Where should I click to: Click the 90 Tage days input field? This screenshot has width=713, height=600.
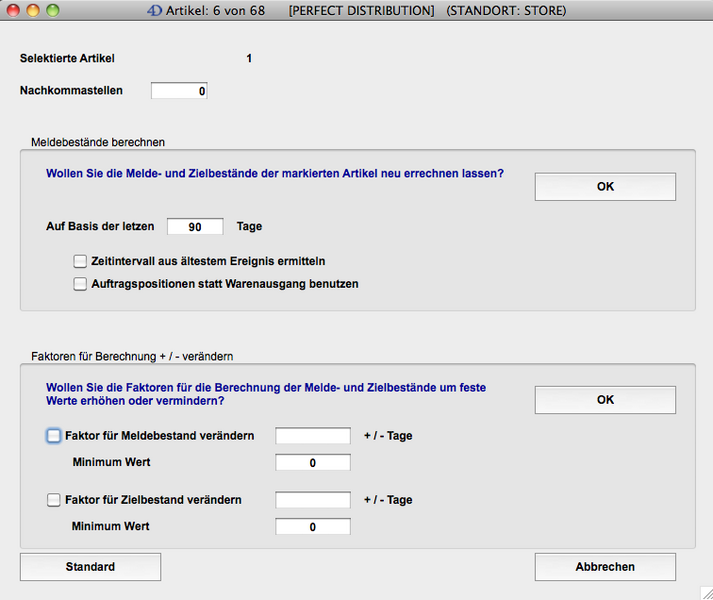[x=195, y=227]
